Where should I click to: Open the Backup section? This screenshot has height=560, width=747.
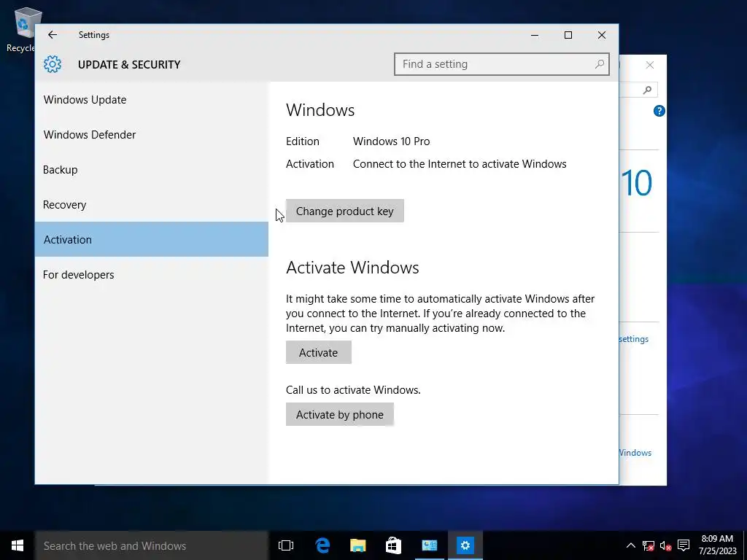(152, 169)
